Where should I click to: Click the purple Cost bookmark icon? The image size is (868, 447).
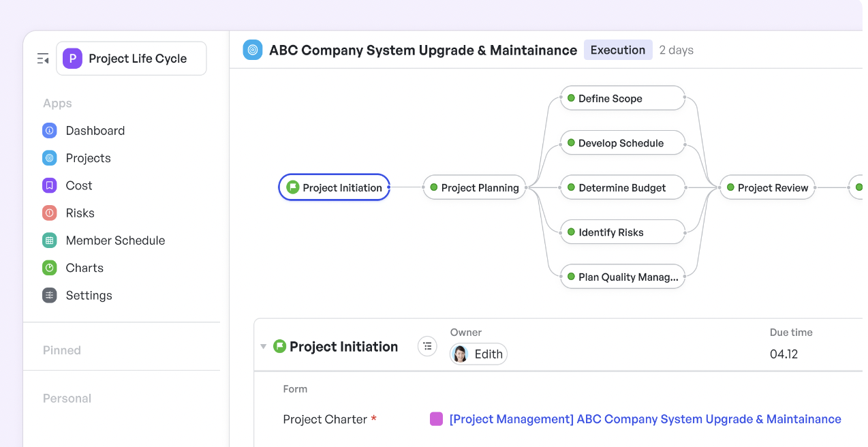50,185
